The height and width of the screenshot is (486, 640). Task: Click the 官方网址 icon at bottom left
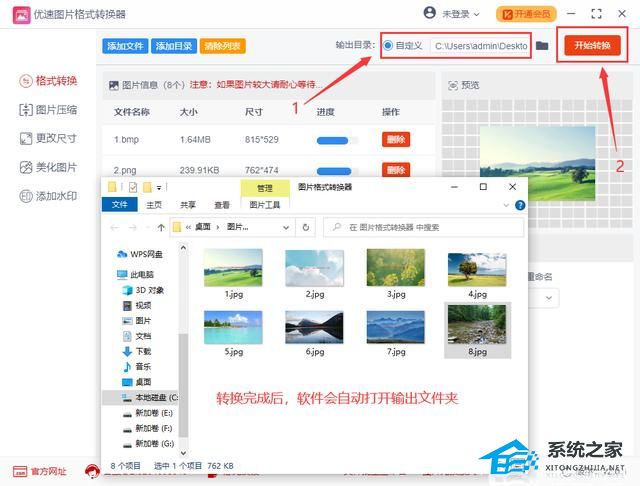click(20, 472)
